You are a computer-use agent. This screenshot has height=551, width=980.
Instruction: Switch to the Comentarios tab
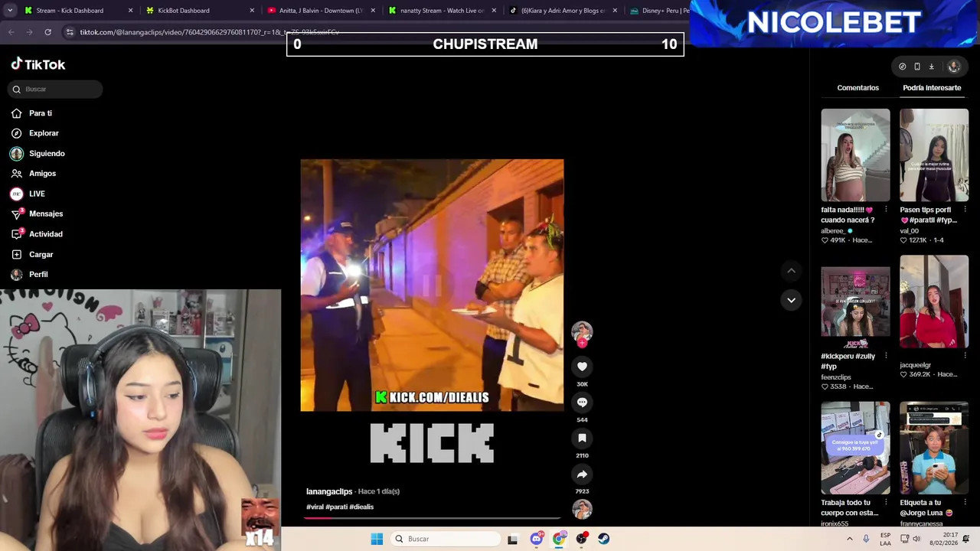[x=857, y=88]
